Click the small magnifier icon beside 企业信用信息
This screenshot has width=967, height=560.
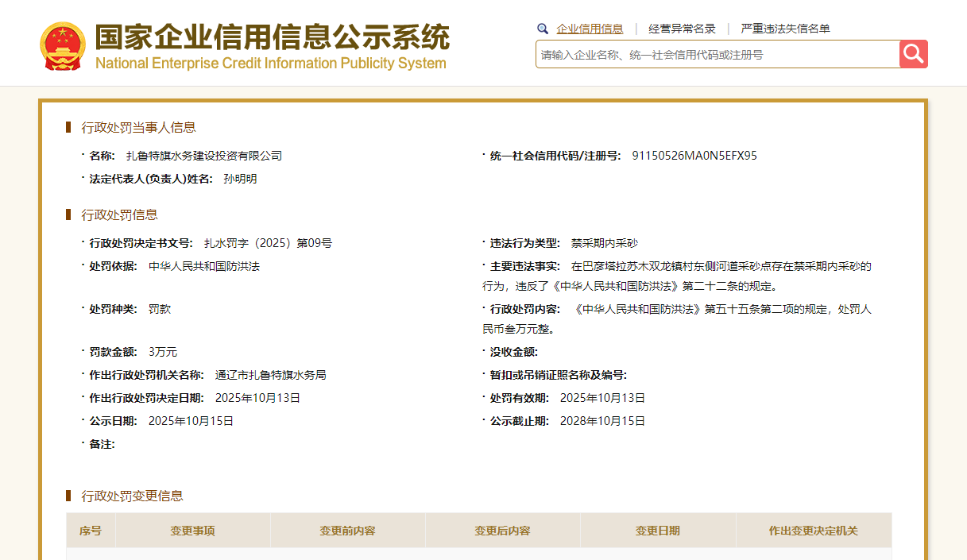click(543, 29)
